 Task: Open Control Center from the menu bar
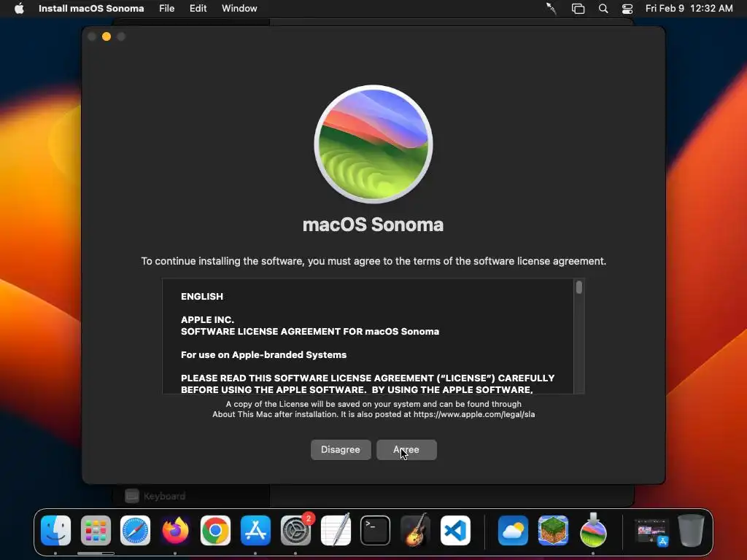click(627, 9)
